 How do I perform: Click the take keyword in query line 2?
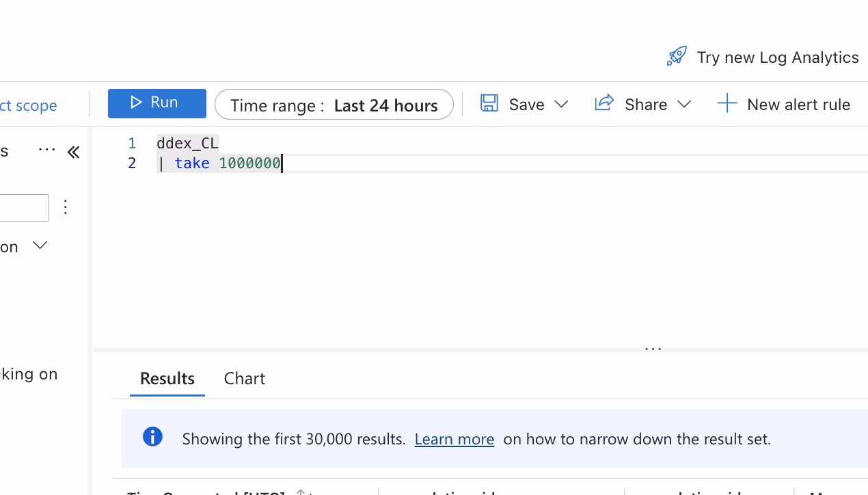pyautogui.click(x=192, y=163)
